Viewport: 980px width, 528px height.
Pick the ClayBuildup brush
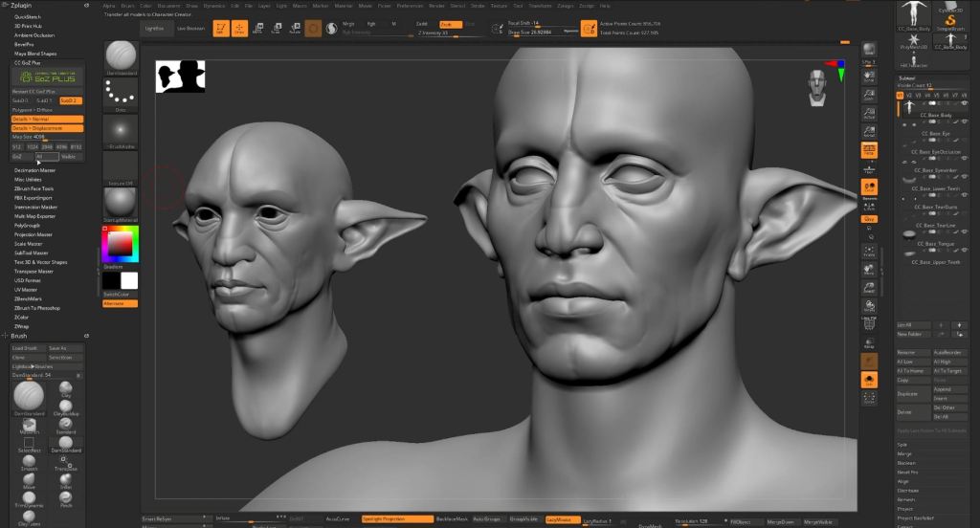tap(66, 408)
